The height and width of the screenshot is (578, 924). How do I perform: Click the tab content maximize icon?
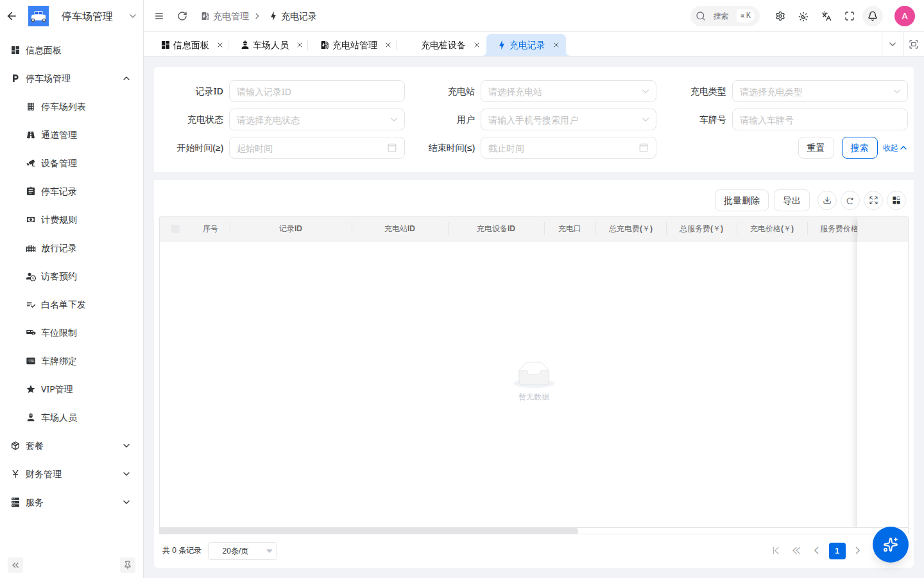914,44
